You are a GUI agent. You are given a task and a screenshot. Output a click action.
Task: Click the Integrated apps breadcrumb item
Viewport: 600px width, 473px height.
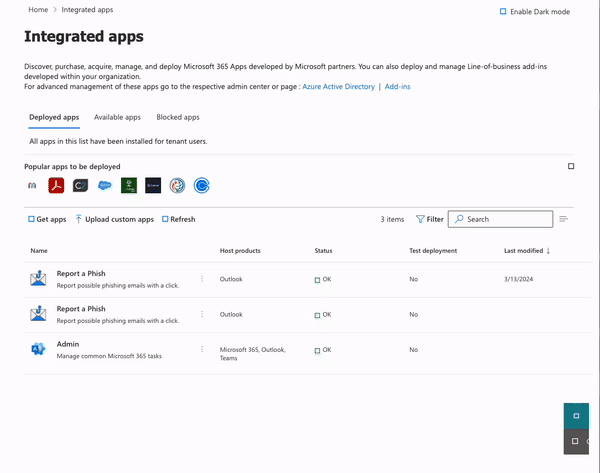[87, 10]
